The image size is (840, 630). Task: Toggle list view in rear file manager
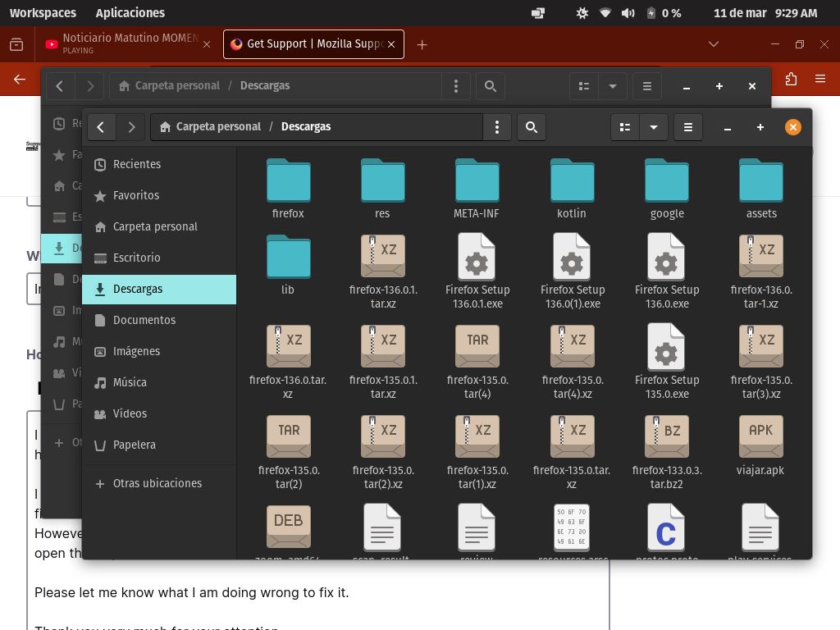[x=584, y=85]
